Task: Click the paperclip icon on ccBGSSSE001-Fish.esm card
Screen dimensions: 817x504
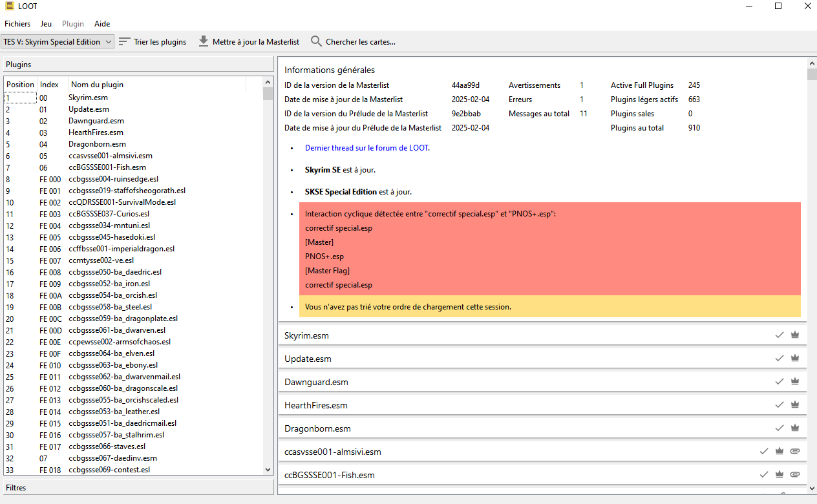Action: tap(795, 474)
